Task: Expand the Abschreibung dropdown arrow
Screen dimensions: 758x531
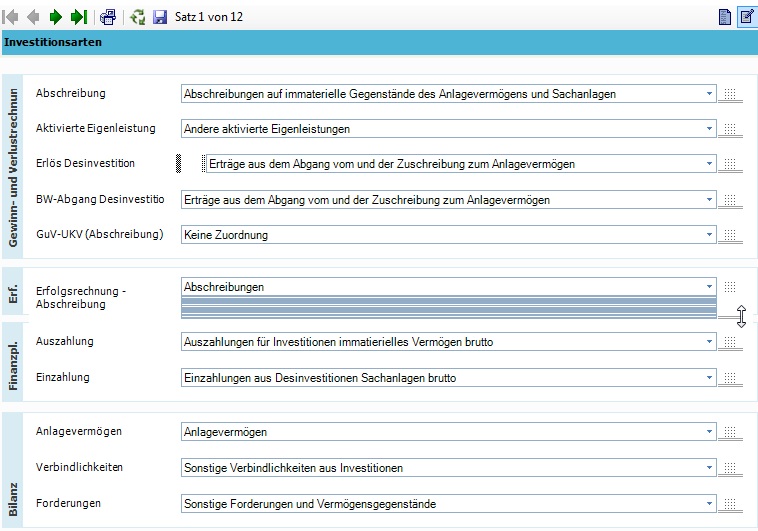Action: 709,93
